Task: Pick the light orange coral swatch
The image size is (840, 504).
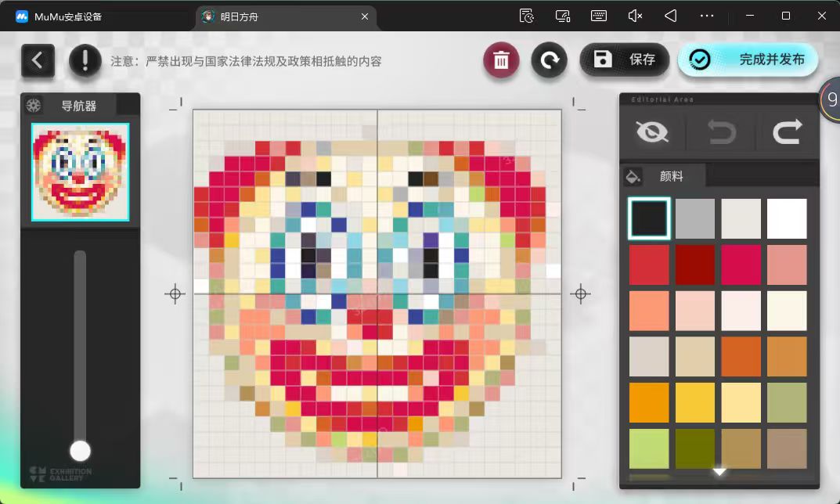Action: [649, 311]
